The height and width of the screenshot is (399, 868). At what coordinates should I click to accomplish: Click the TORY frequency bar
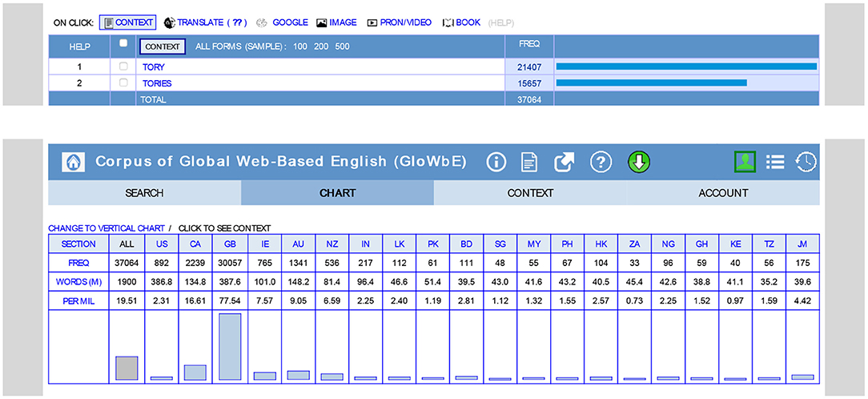[686, 66]
